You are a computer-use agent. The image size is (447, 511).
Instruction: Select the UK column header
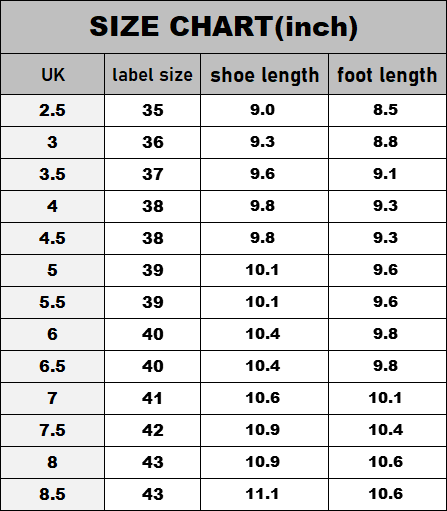53,74
